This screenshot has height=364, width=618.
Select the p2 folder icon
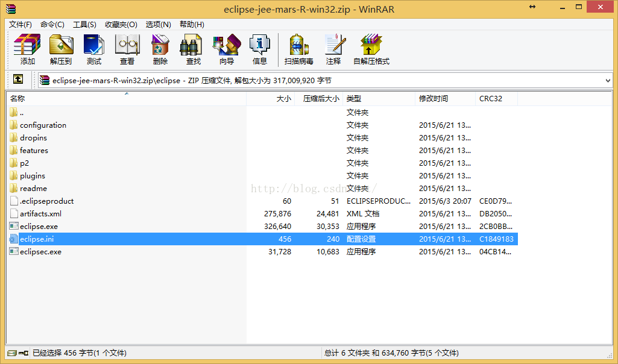pos(13,163)
